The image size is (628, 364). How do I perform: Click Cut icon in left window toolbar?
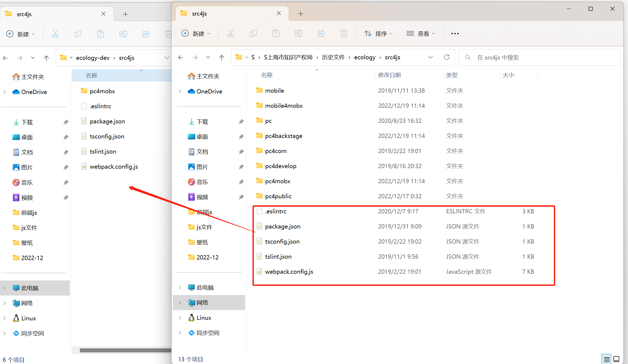point(55,34)
